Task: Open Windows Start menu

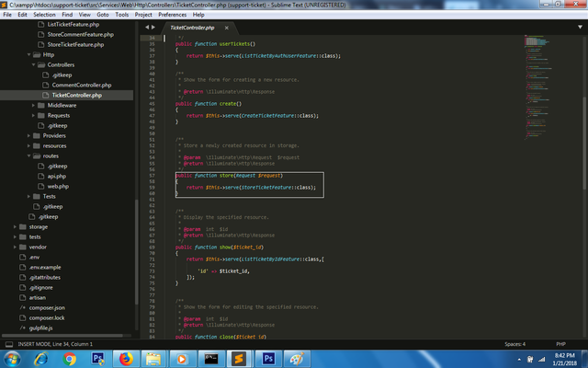Action: coord(12,359)
